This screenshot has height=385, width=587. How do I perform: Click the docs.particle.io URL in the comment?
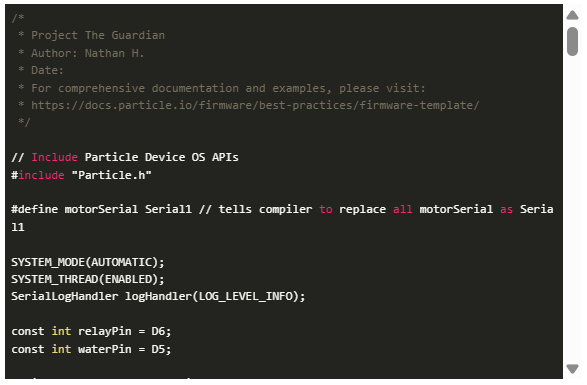255,105
